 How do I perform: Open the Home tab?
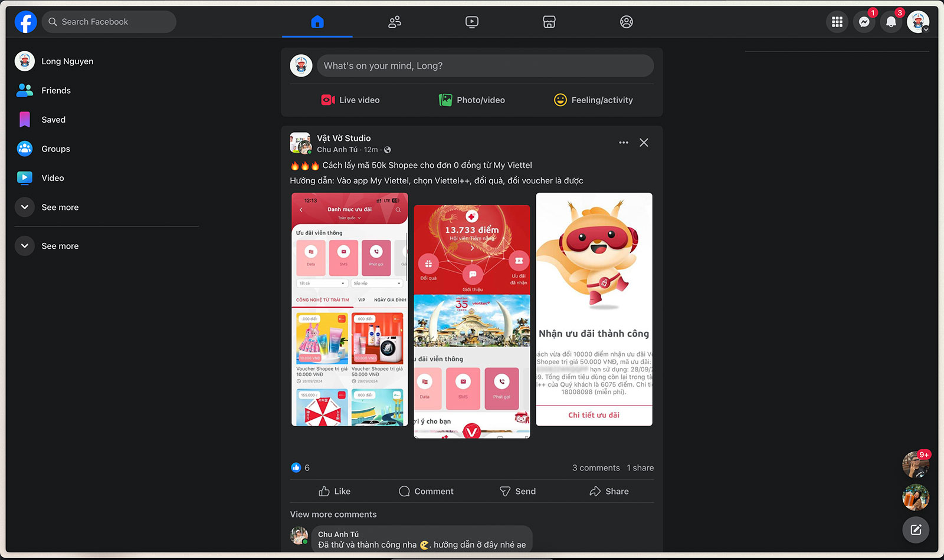tap(317, 22)
